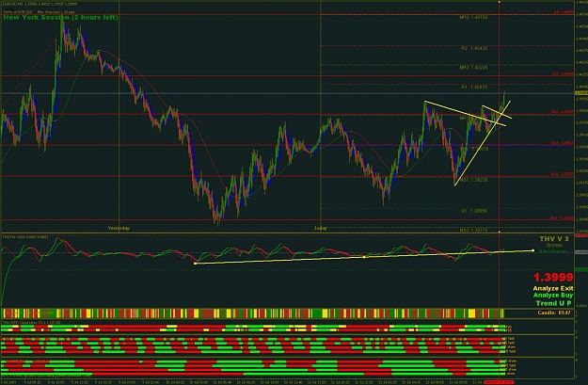This screenshot has width=588, height=385.
Task: Select the R2 resistance level label
Action: tap(474, 48)
